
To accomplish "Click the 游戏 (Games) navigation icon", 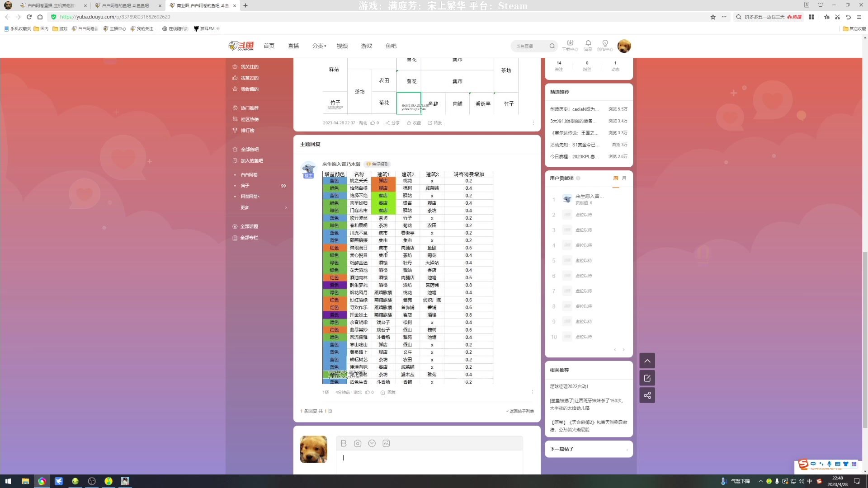I will [367, 46].
